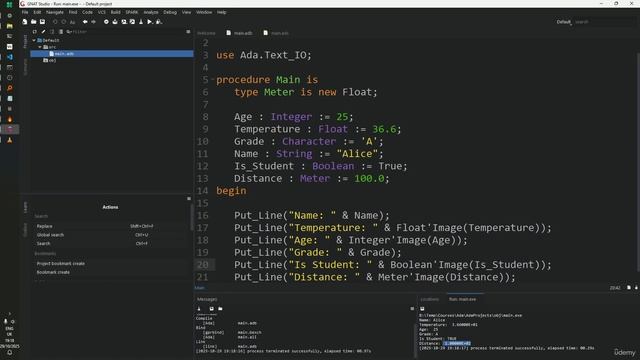Image resolution: width=640 pixels, height=360 pixels.
Task: Click the 20:42 cursor position indicator
Action: pyautogui.click(x=615, y=288)
